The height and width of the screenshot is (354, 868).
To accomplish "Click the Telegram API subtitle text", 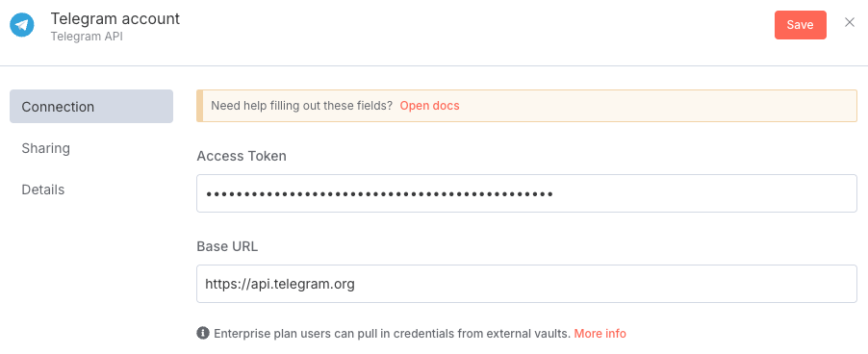I will [87, 37].
